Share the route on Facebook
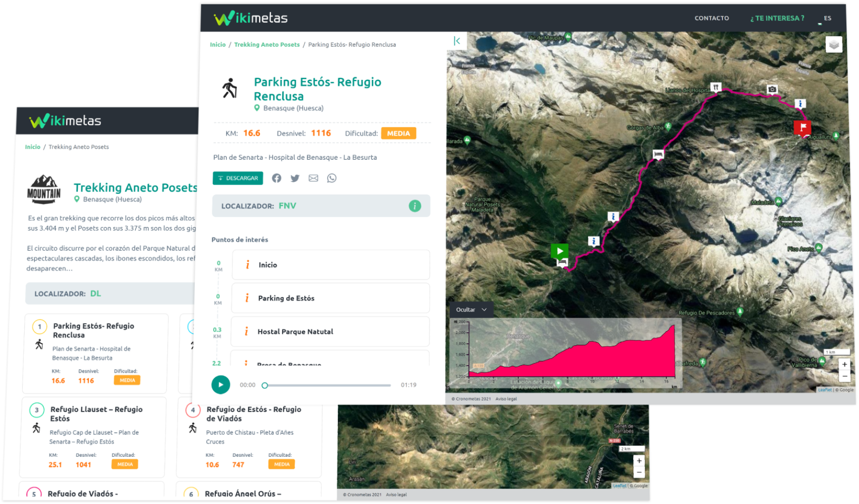 277,178
